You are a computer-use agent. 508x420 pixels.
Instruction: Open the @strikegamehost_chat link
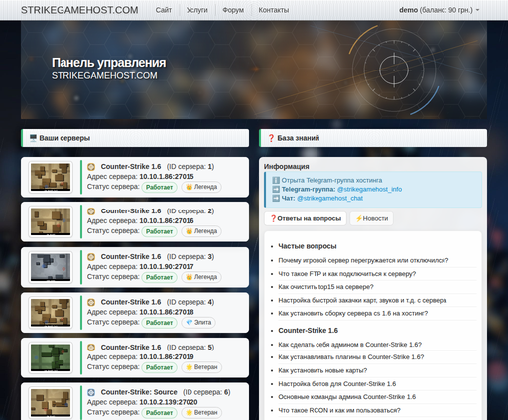tap(329, 198)
